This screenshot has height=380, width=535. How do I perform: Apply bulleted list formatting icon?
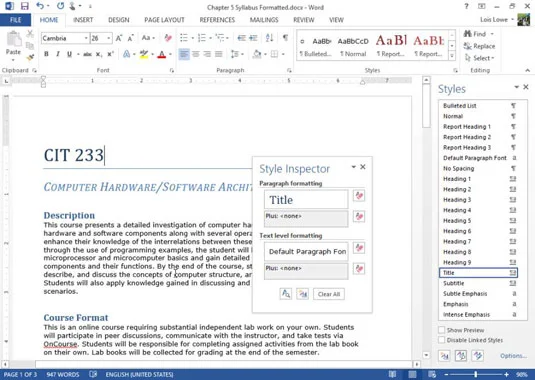184,38
